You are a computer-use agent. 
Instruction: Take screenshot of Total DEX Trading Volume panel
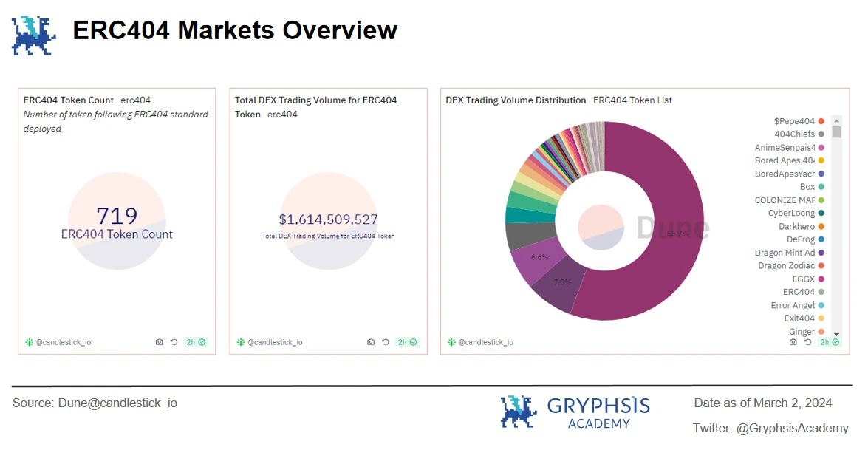coord(371,342)
